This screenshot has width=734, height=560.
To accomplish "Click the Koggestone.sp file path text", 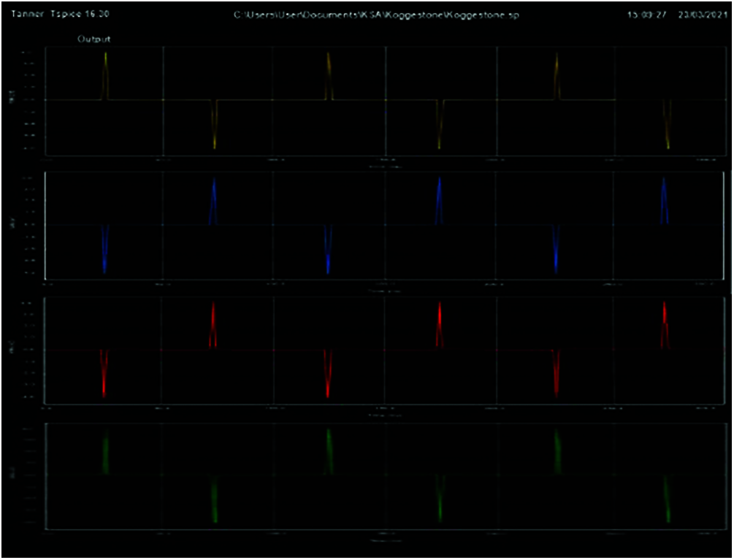I will [375, 16].
